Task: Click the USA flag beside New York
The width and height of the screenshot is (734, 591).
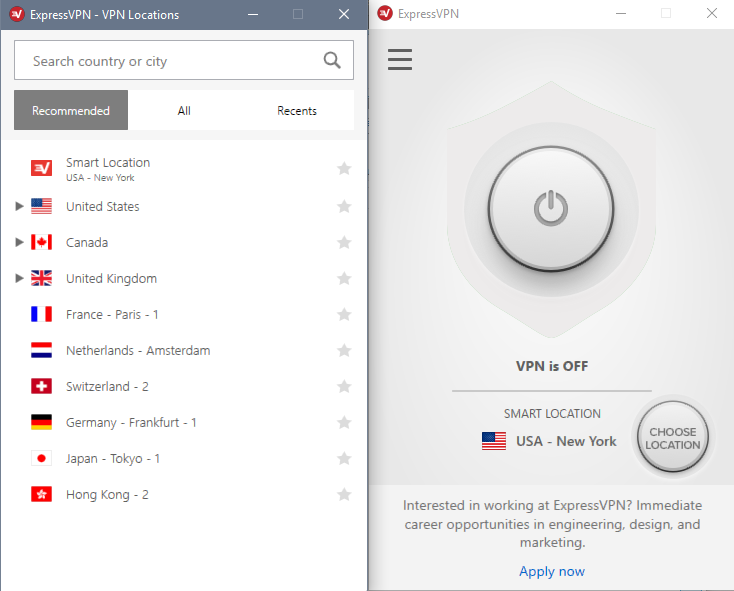Action: pyautogui.click(x=494, y=441)
